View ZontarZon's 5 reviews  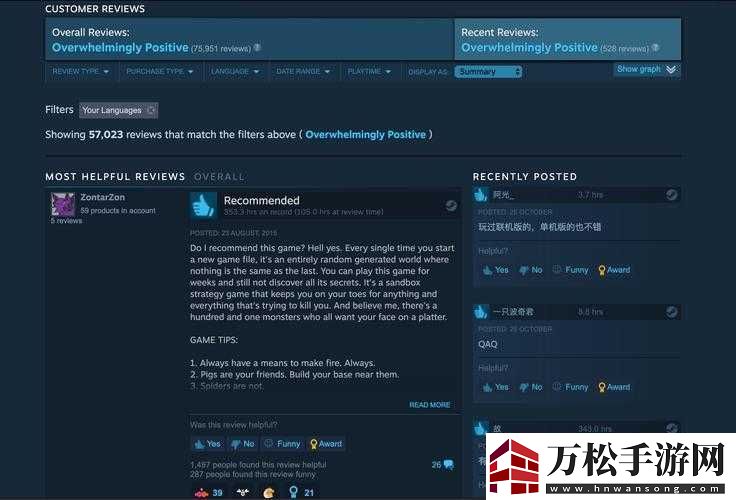[66, 221]
